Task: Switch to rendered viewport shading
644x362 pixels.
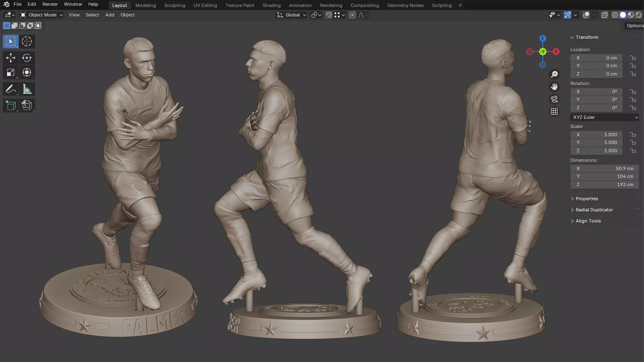Action: [x=639, y=15]
